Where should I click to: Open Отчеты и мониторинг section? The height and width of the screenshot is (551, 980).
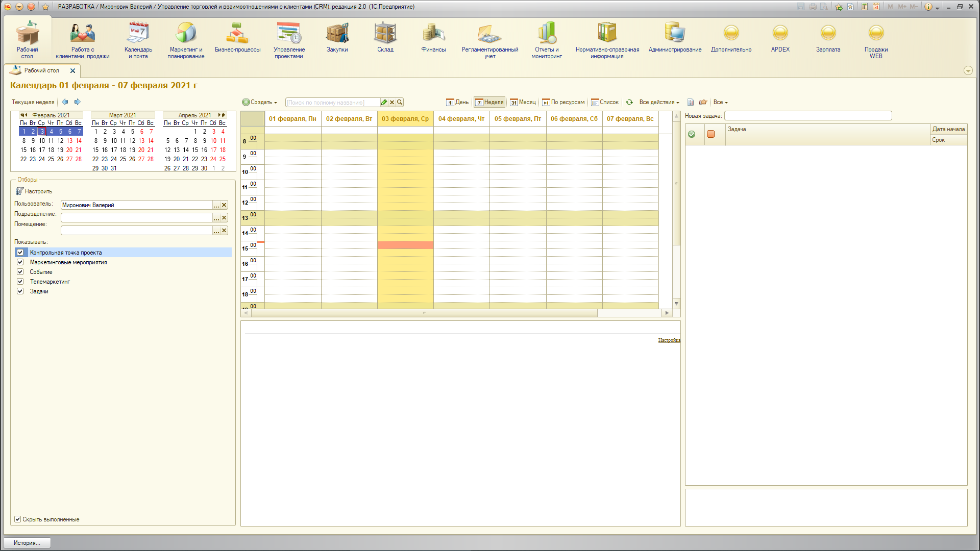click(547, 40)
